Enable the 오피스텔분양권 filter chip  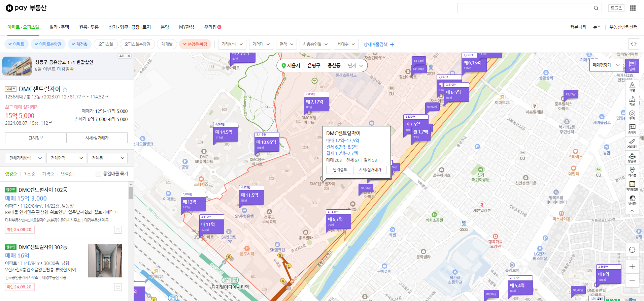137,44
